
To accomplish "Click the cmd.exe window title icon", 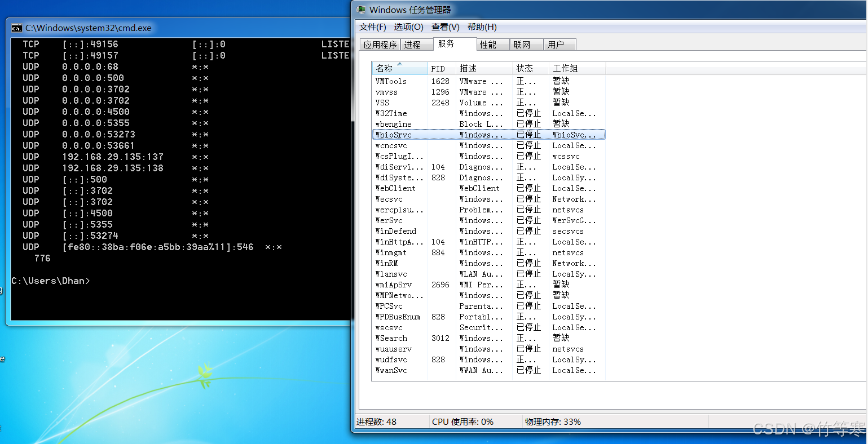I will pos(17,28).
